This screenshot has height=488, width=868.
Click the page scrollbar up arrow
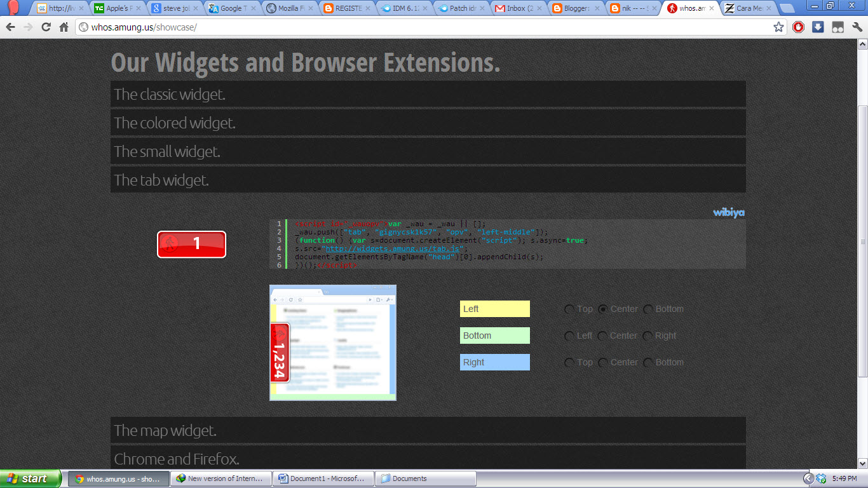(x=863, y=44)
